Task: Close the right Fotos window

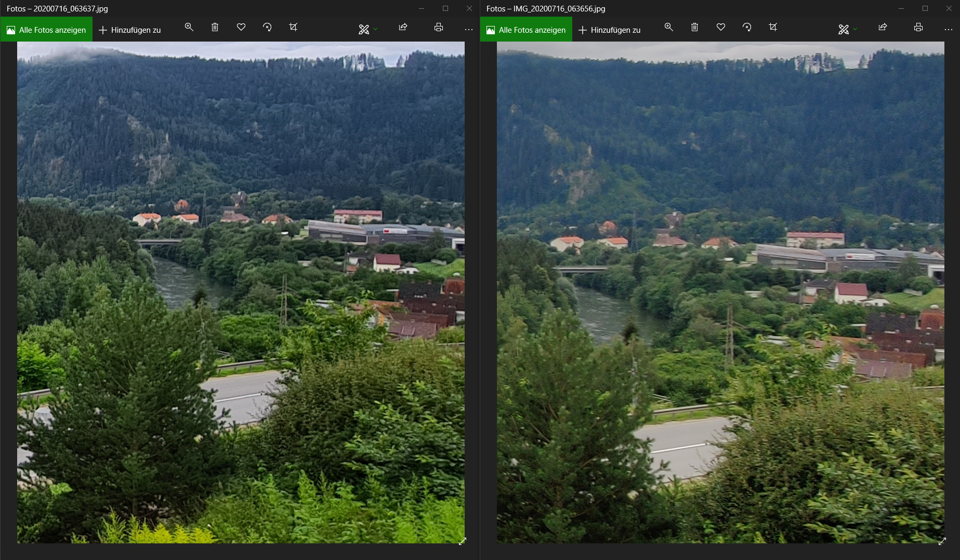Action: (949, 8)
